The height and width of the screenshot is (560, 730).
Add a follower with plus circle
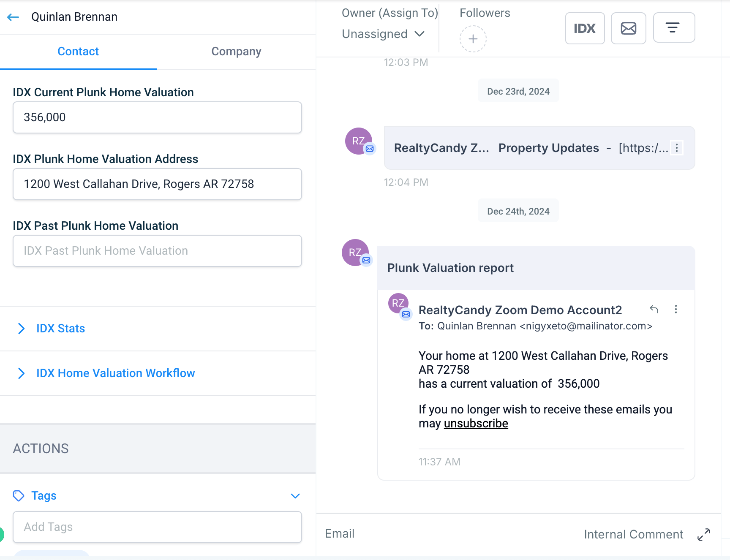pyautogui.click(x=473, y=39)
